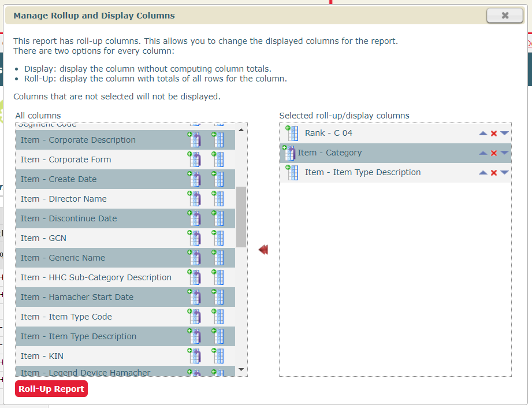Move Item - Item Type Description up
Image resolution: width=532 pixels, height=408 pixels.
click(x=483, y=173)
